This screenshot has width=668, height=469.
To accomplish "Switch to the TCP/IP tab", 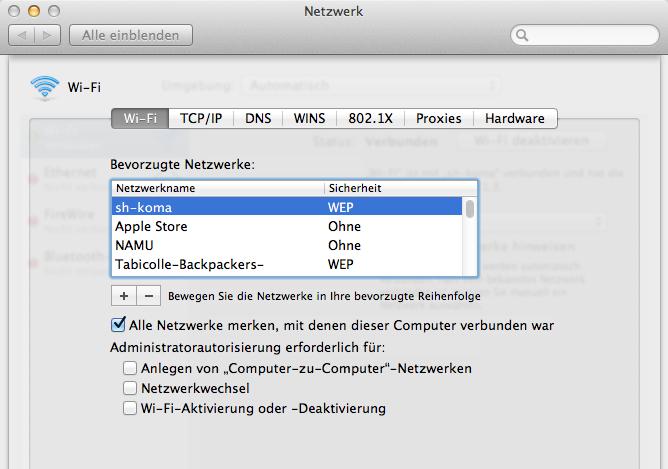I will point(201,118).
